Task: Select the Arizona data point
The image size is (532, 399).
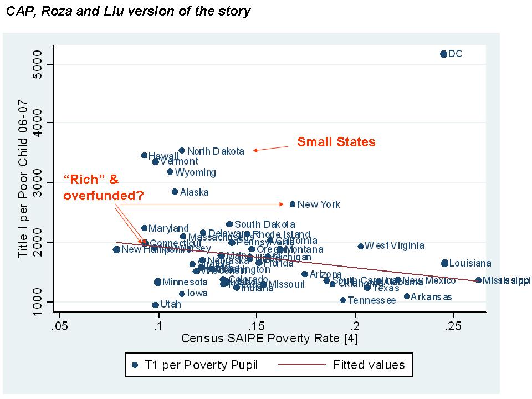Action: [304, 274]
